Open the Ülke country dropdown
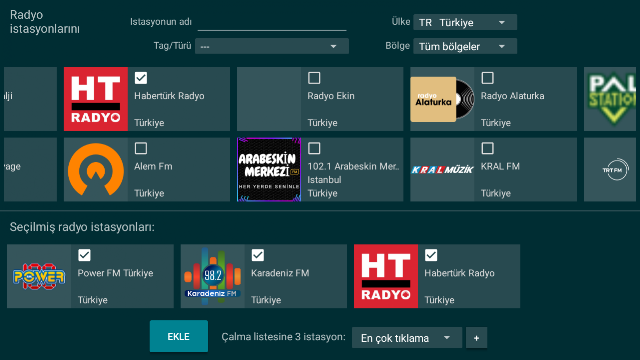 465,22
